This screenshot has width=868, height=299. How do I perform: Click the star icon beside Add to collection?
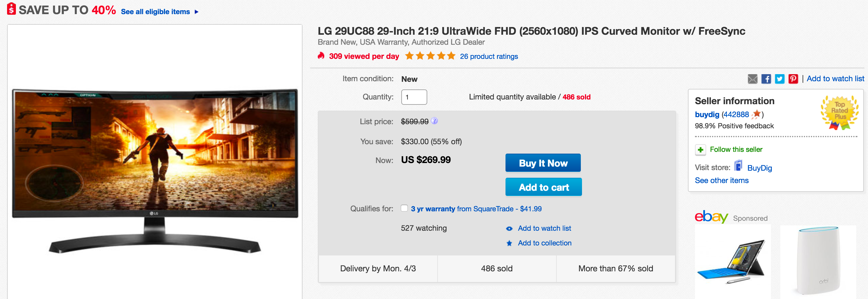(x=509, y=243)
